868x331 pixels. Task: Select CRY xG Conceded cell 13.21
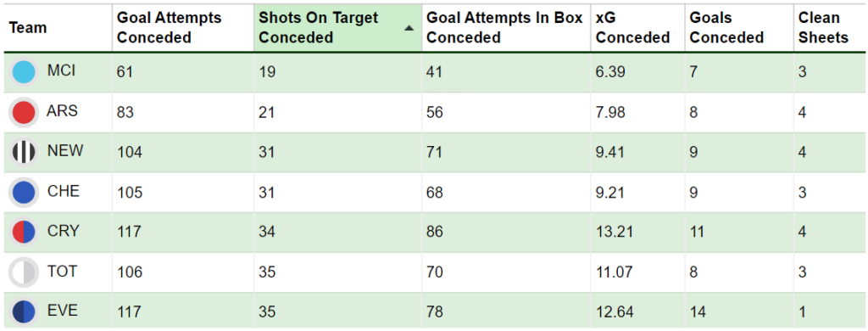(x=615, y=232)
